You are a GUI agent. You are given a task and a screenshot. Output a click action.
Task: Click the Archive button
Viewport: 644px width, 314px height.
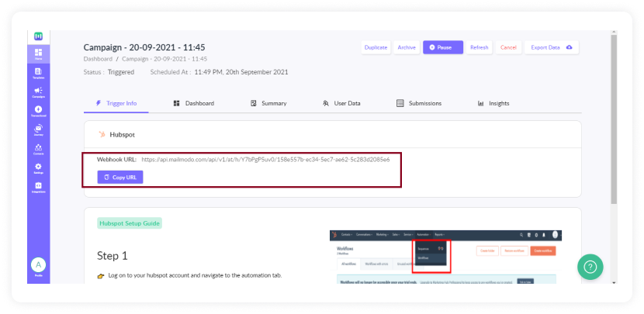pos(407,47)
